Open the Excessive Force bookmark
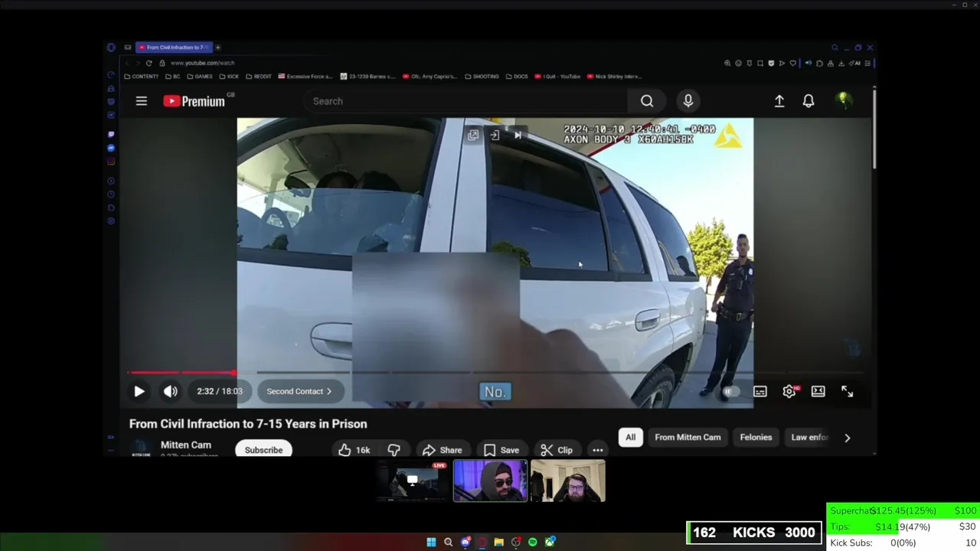 pyautogui.click(x=305, y=77)
